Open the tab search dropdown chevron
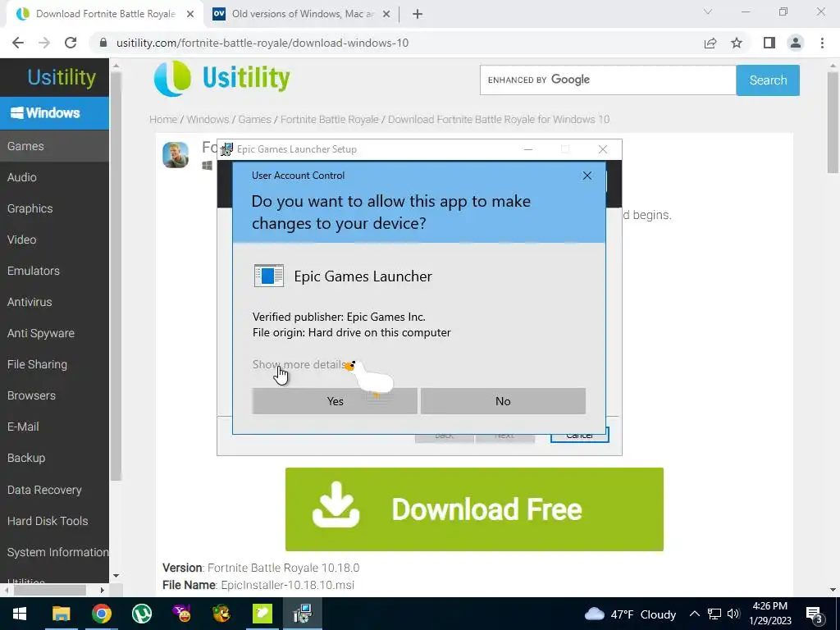Viewport: 840px width, 630px height. pos(708,11)
